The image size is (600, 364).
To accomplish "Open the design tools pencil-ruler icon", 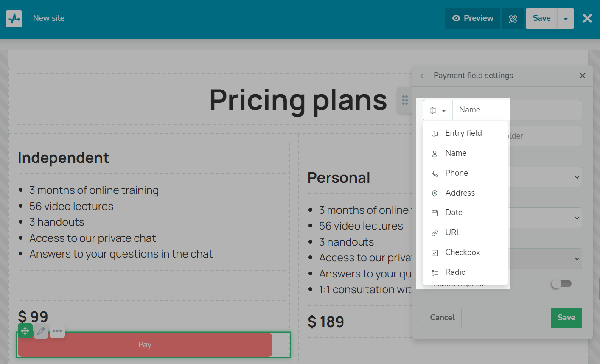I will tap(513, 19).
